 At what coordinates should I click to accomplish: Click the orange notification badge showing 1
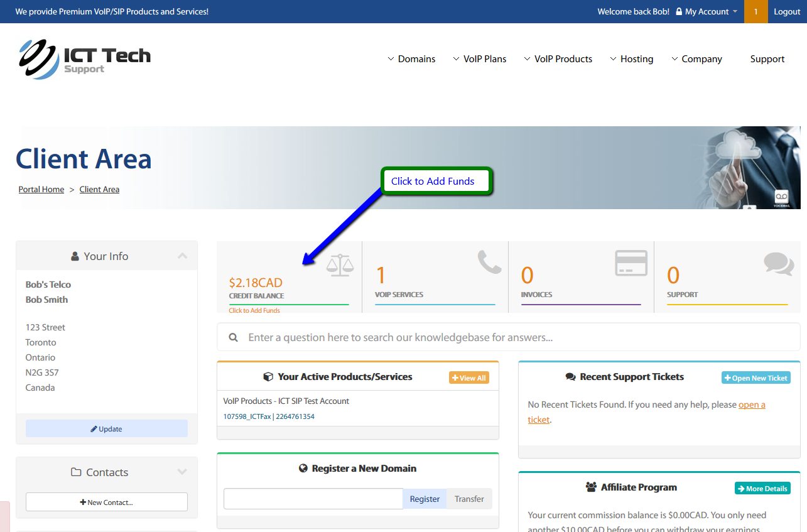[x=756, y=11]
